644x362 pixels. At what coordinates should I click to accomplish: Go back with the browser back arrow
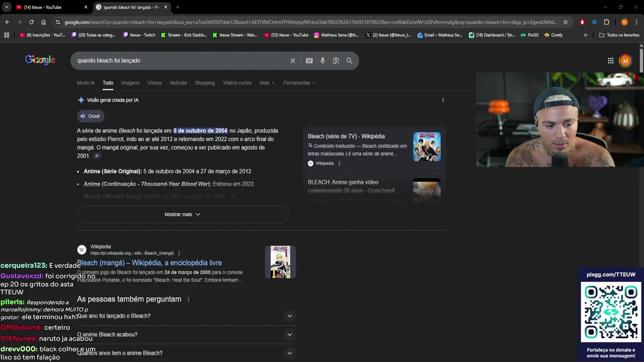(7, 22)
